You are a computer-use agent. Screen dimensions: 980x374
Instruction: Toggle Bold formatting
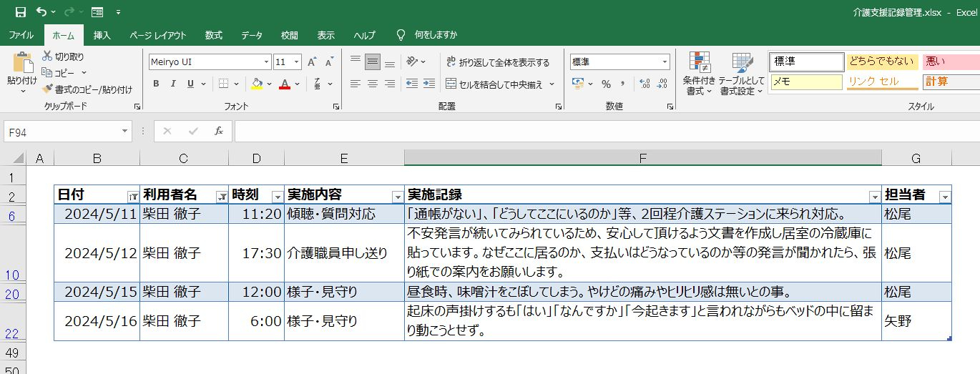coord(156,84)
